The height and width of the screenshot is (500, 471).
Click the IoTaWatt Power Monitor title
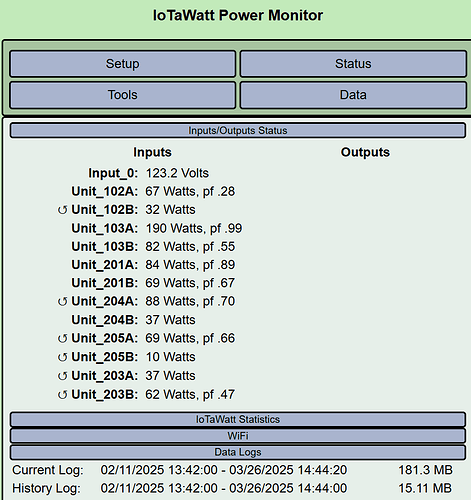(238, 16)
